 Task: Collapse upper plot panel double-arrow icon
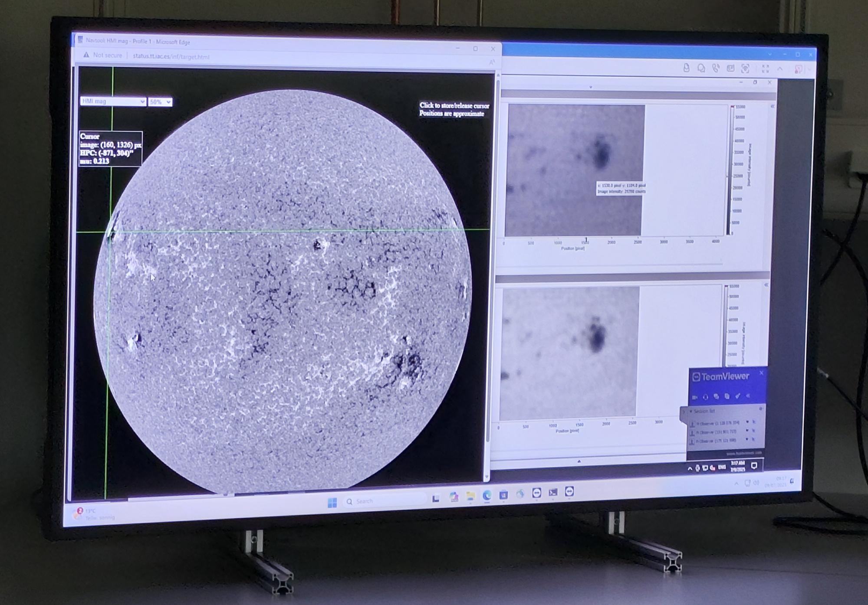pyautogui.click(x=773, y=106)
